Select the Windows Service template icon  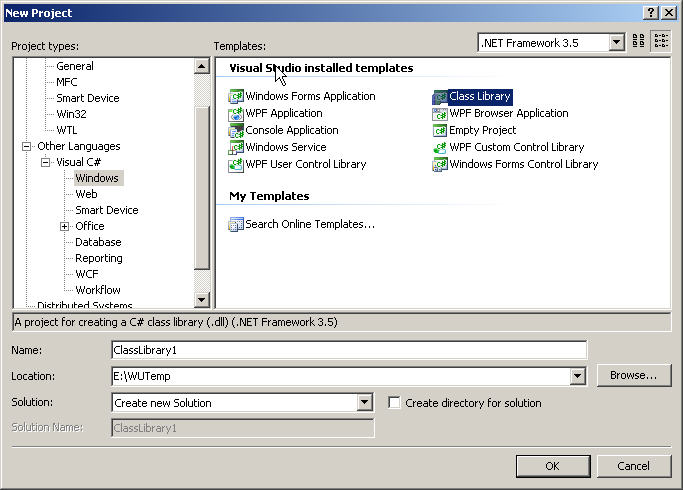point(236,147)
